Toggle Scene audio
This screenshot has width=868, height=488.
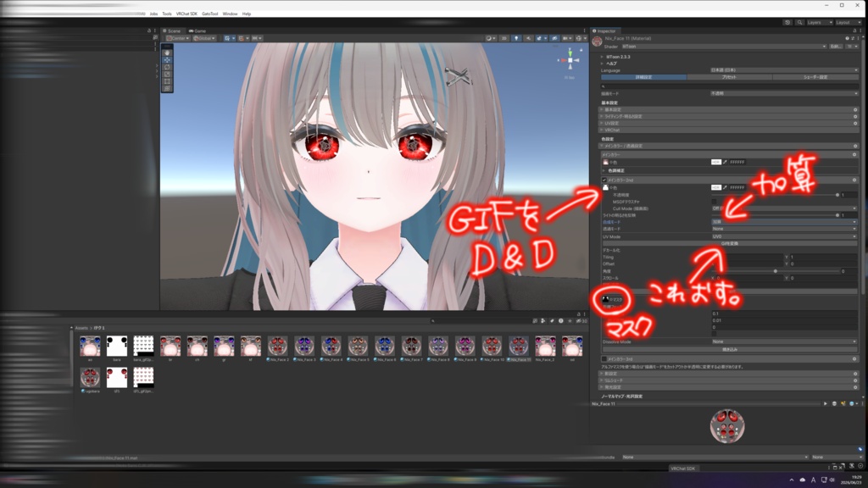pyautogui.click(x=529, y=38)
